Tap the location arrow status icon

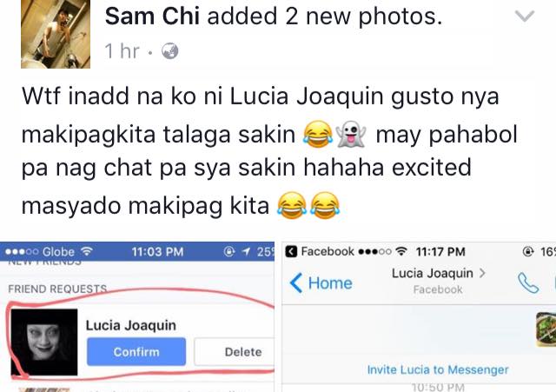click(x=246, y=251)
